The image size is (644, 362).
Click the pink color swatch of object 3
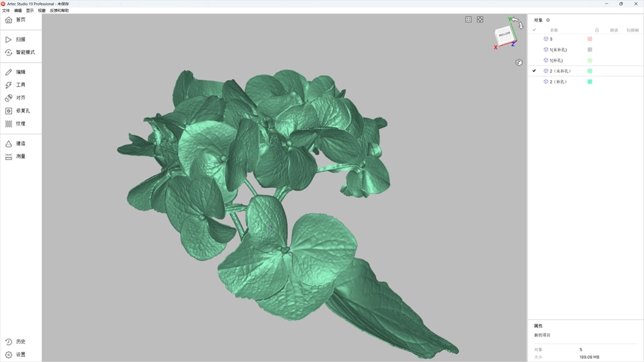590,39
